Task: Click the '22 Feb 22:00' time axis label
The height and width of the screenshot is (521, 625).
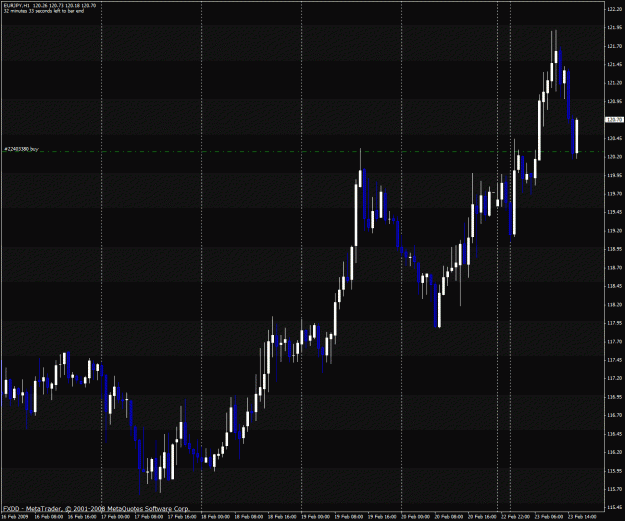Action: point(515,517)
